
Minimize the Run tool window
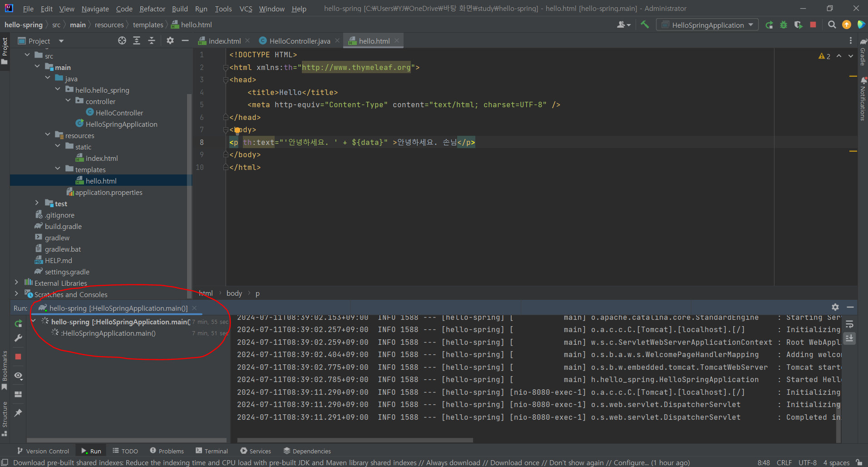click(x=850, y=308)
